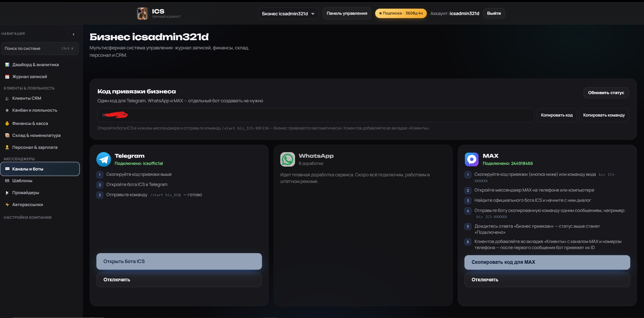The height and width of the screenshot is (318, 644).
Task: Open Авторассылки section
Action: click(40, 205)
